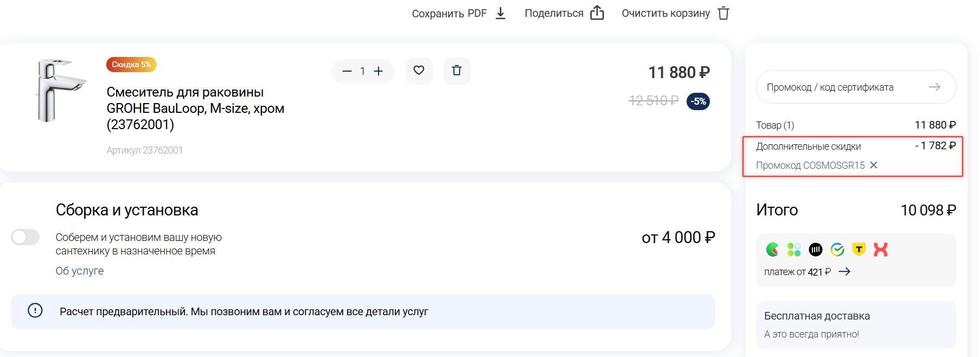Enable the Сборка и установка toggle
The height and width of the screenshot is (357, 980).
coord(25,237)
